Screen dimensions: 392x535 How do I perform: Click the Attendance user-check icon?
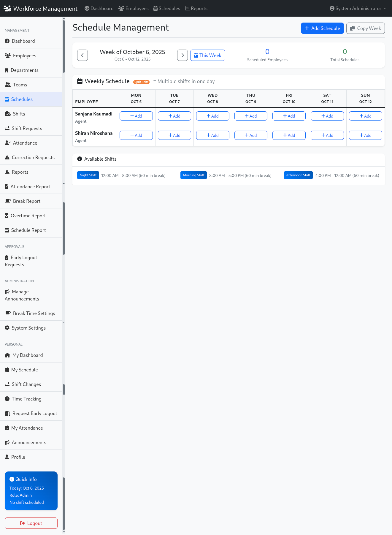point(8,143)
